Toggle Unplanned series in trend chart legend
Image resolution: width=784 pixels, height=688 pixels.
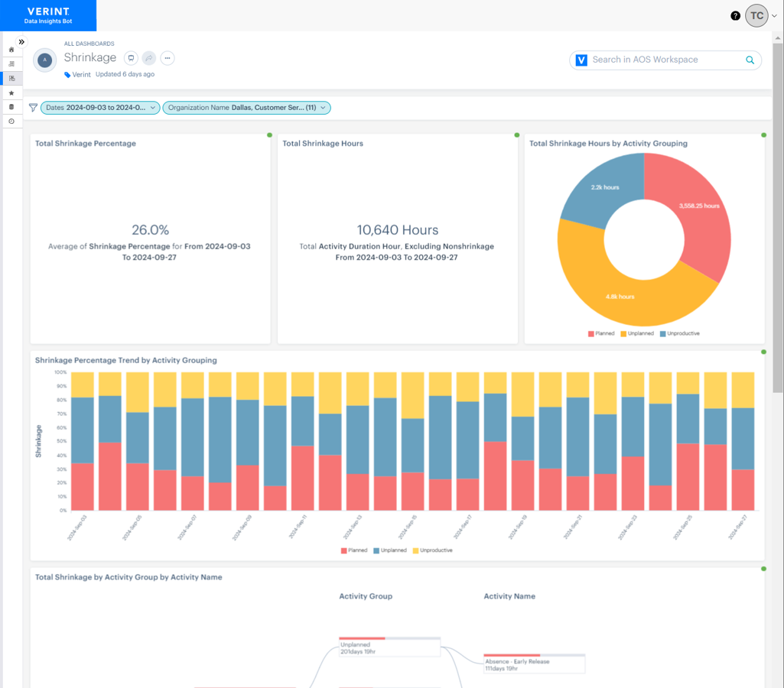click(389, 550)
